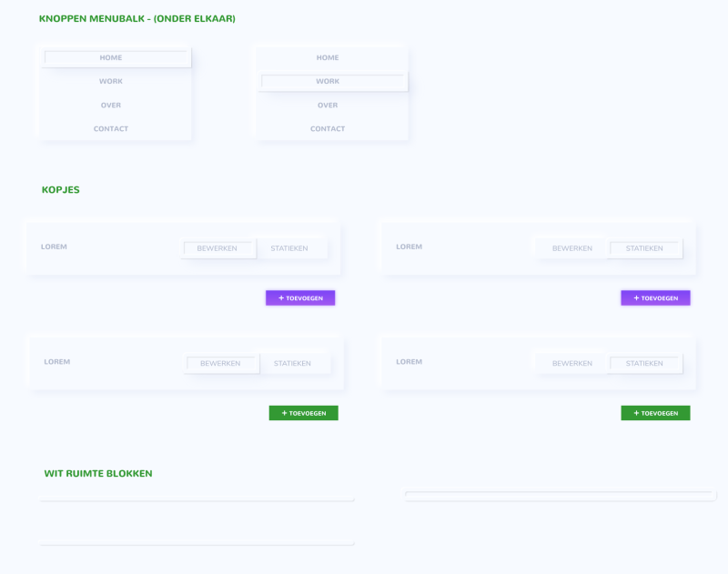Click the left purple TOEVOEGEN button

point(300,297)
